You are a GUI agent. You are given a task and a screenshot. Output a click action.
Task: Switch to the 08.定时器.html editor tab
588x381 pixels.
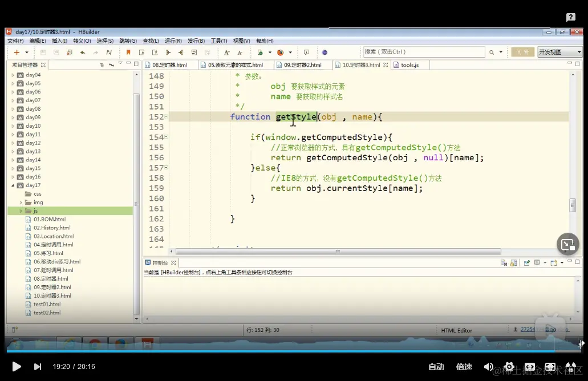(169, 65)
